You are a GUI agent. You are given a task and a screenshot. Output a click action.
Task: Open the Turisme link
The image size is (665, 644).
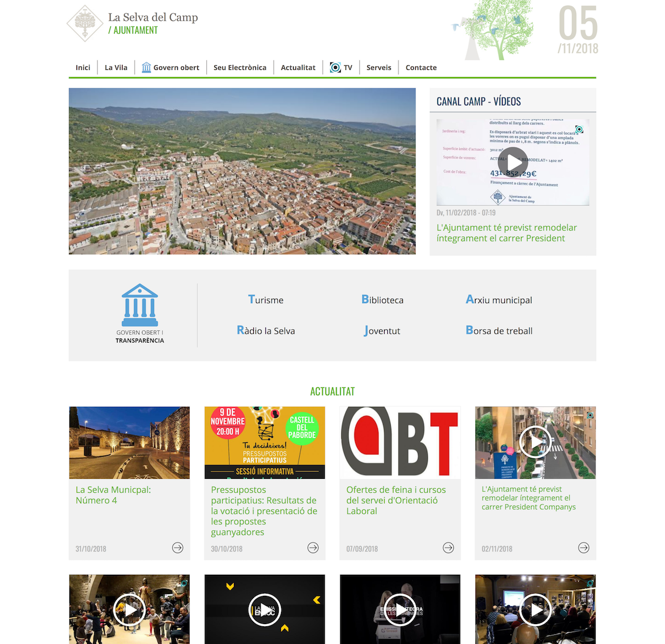(266, 300)
